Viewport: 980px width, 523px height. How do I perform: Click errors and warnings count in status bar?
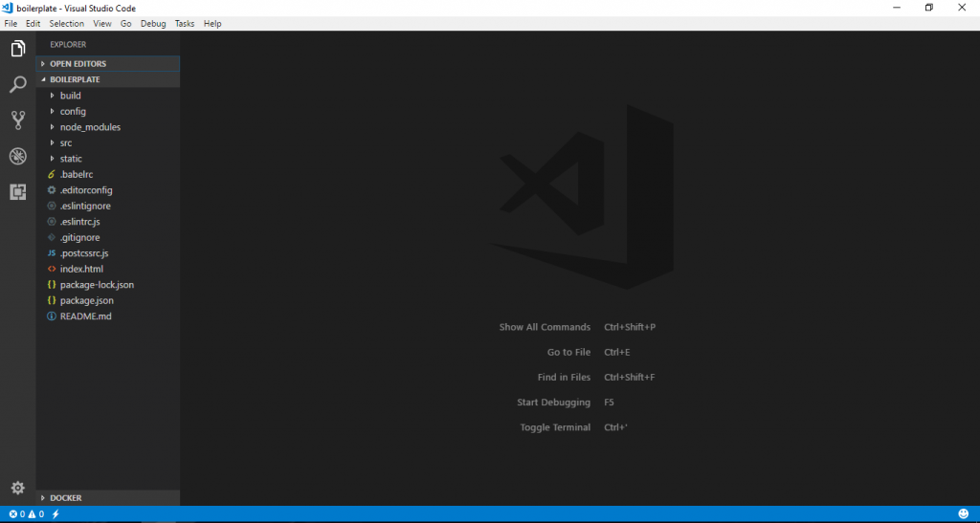[26, 514]
